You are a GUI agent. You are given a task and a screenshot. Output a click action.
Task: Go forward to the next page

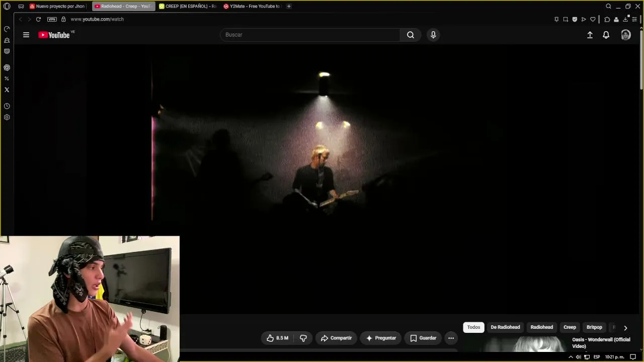[x=29, y=19]
